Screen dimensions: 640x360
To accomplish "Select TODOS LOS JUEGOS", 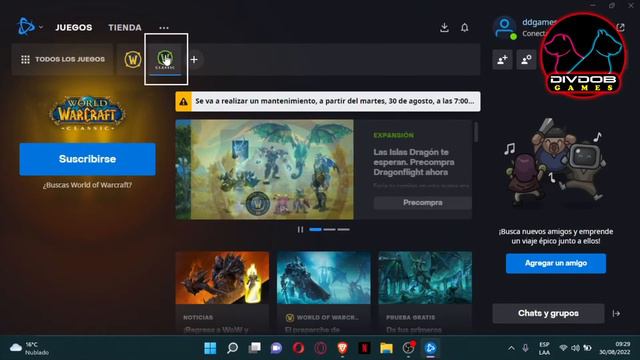I will click(x=62, y=59).
